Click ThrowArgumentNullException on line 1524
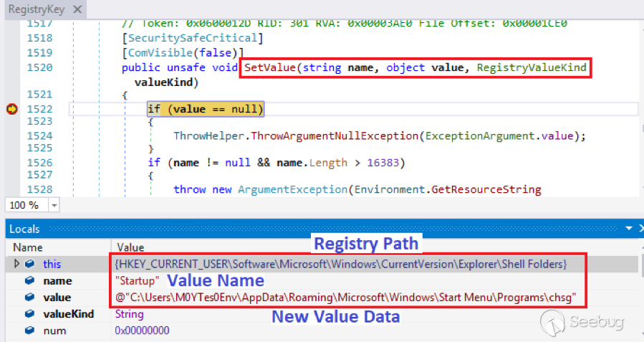Image resolution: width=644 pixels, height=342 pixels. point(335,136)
